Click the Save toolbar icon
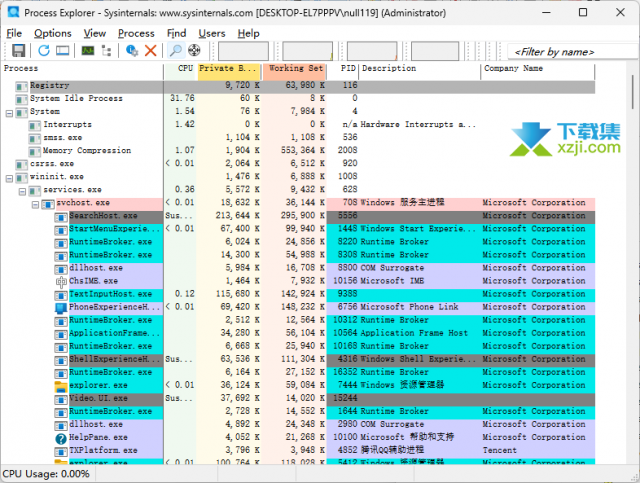This screenshot has height=483, width=640. tap(18, 50)
